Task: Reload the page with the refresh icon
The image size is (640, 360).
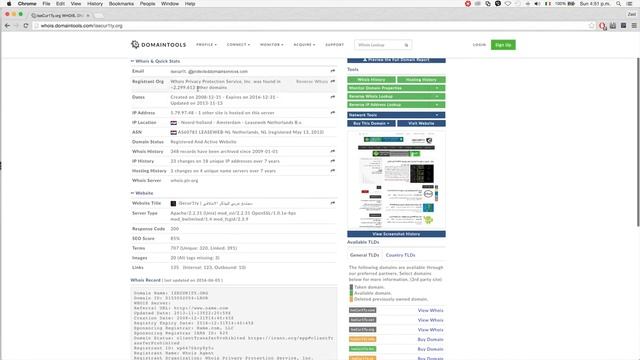Action: click(26, 26)
